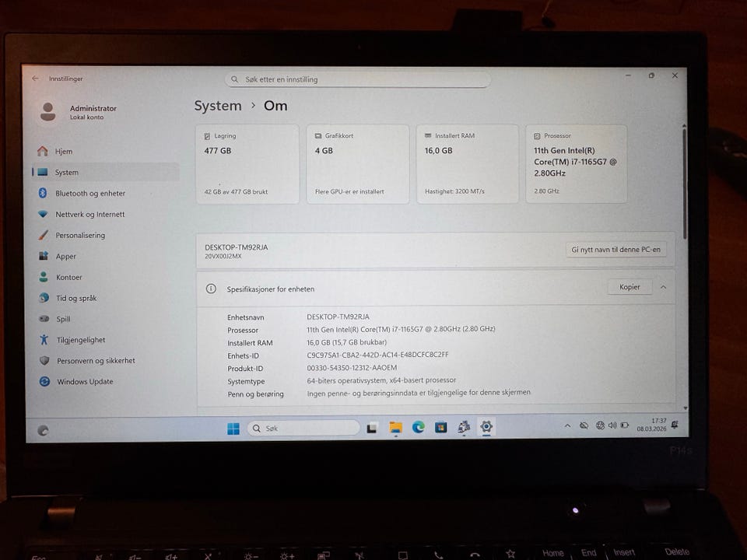
Task: Open the Windows Start menu
Action: click(233, 429)
